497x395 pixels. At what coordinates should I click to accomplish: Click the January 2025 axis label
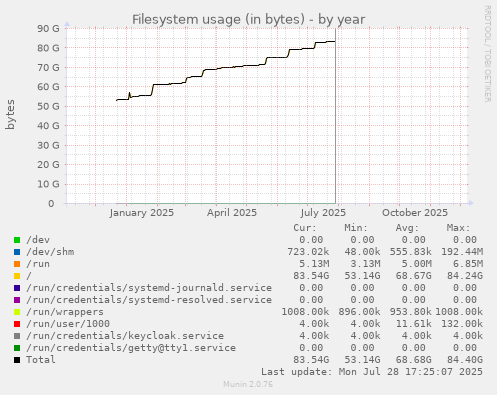pos(142,213)
